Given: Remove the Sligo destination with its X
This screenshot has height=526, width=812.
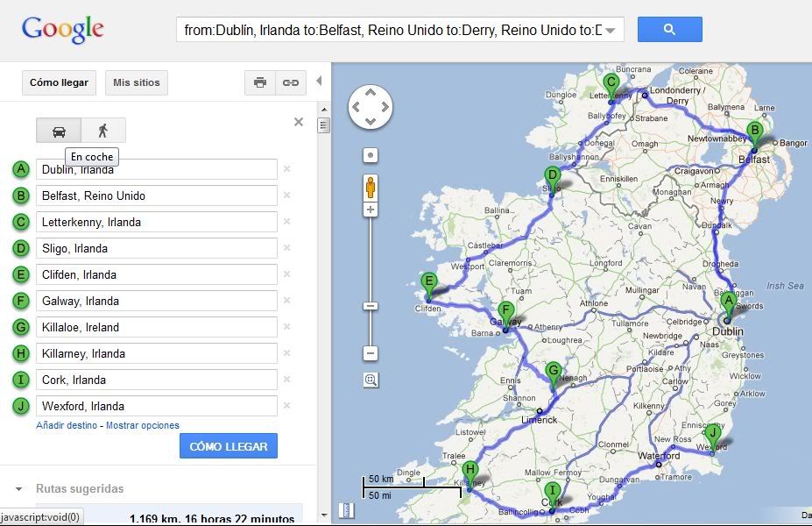Looking at the screenshot, I should click(x=287, y=248).
